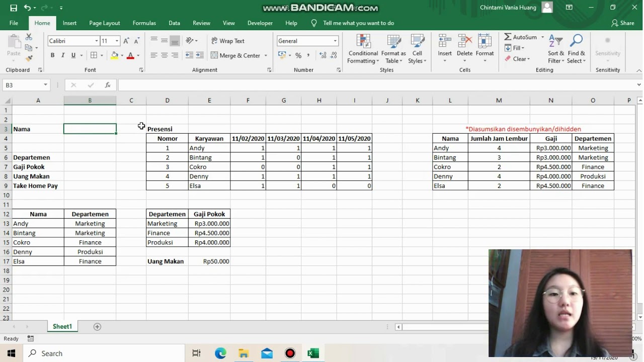Image resolution: width=644 pixels, height=362 pixels.
Task: Open the File menu
Action: (14, 23)
